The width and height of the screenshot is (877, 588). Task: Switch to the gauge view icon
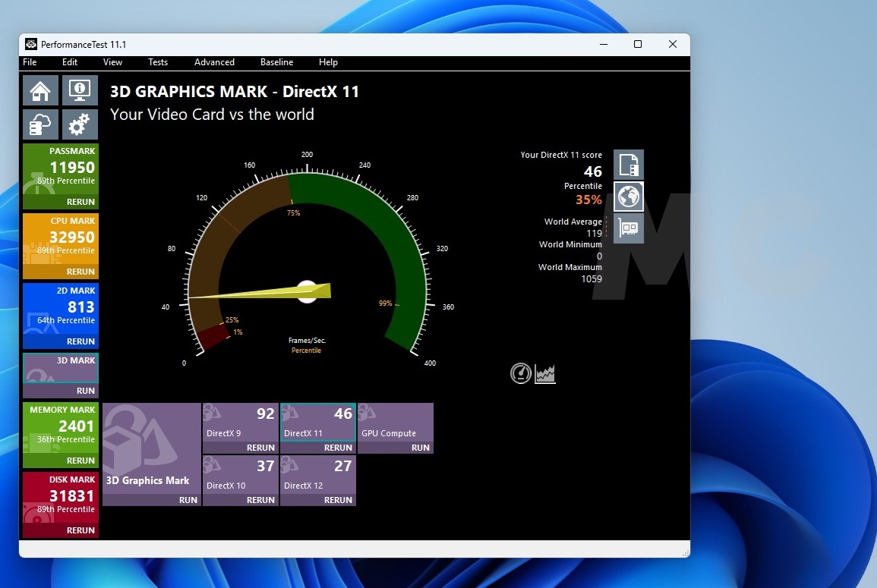click(x=521, y=373)
